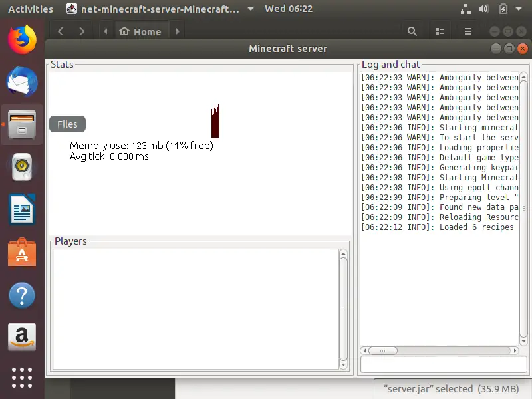Click the 'Default game type' log line
The height and width of the screenshot is (399, 532).
point(440,158)
